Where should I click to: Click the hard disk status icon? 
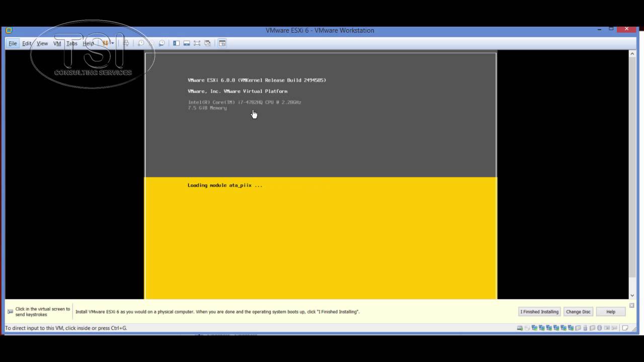pos(520,328)
